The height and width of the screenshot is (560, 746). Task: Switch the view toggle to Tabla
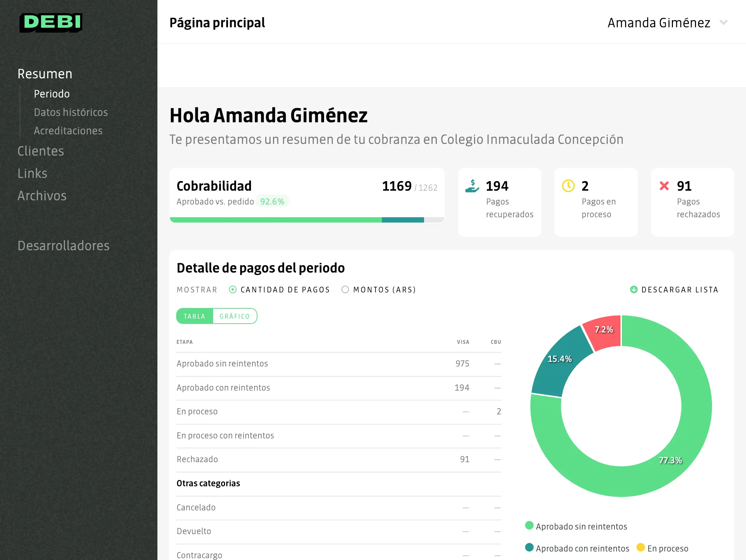pyautogui.click(x=194, y=316)
